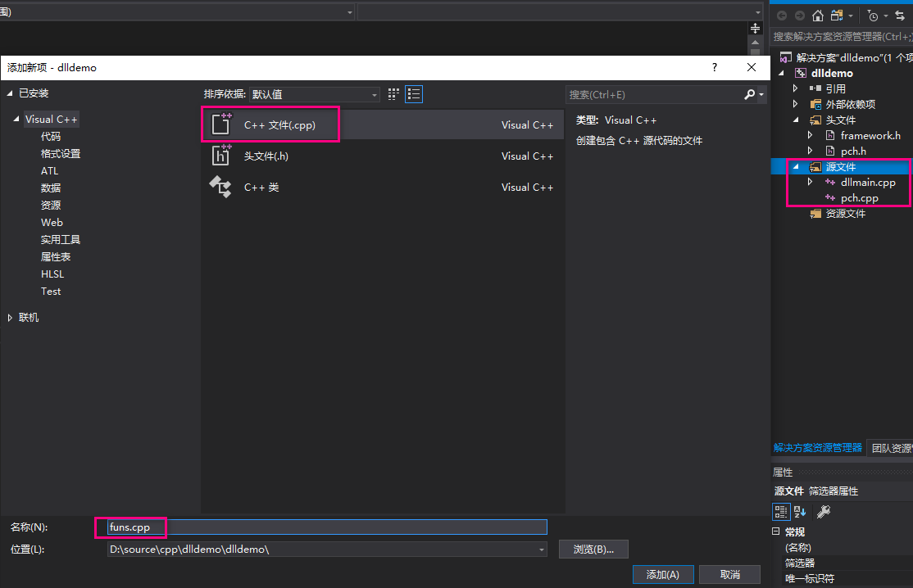Toggle alphabetical sort in Properties panel
The height and width of the screenshot is (588, 913).
[800, 511]
